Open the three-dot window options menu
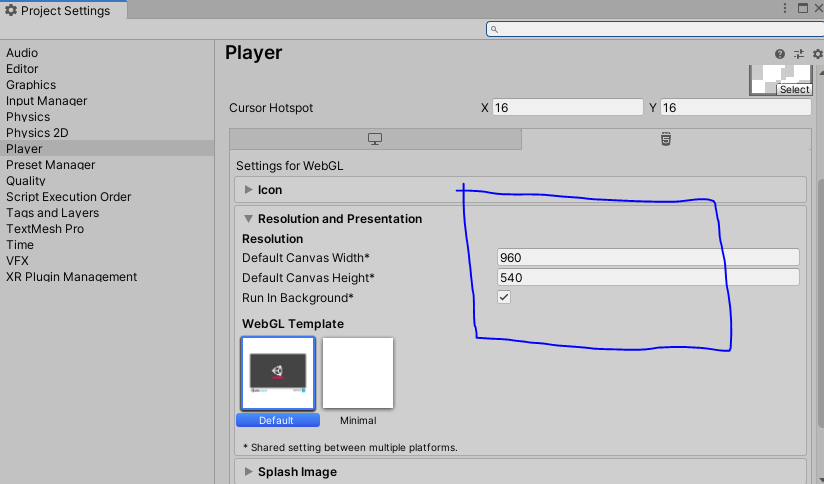This screenshot has width=824, height=484. click(x=785, y=8)
